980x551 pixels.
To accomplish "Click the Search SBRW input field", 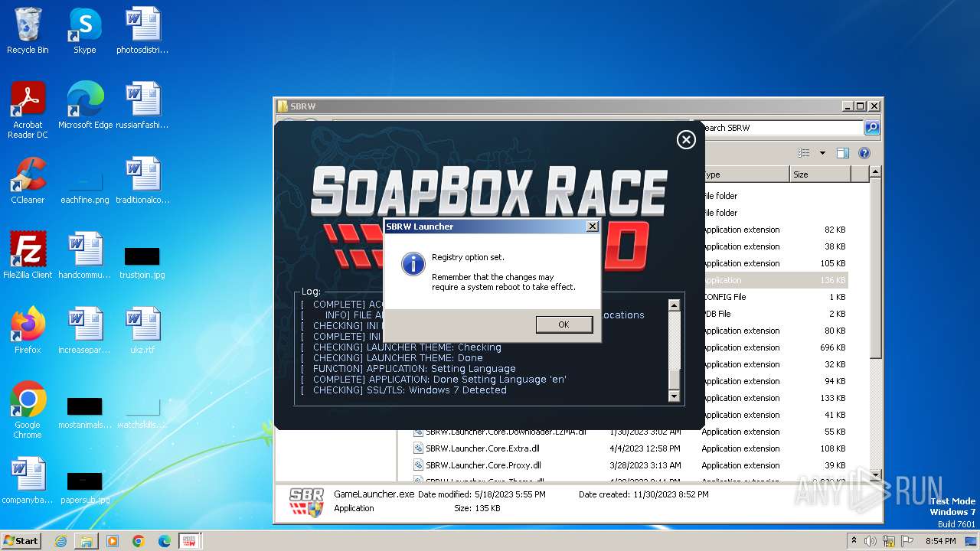I will [781, 128].
